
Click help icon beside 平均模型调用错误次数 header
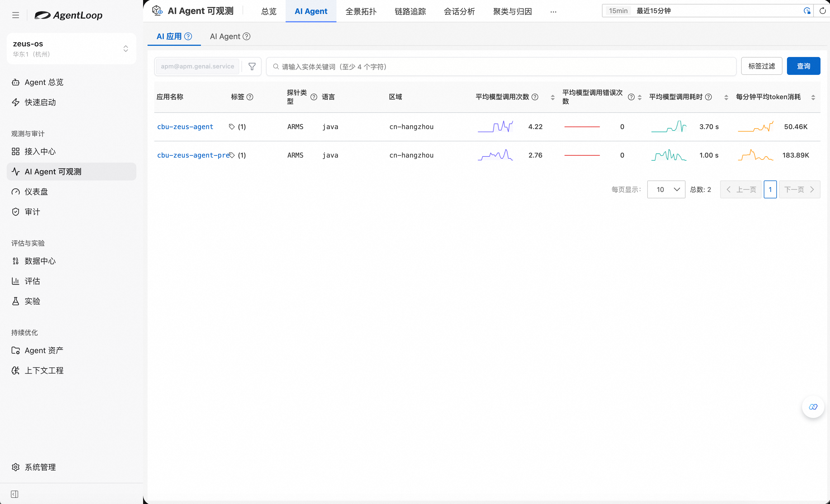[631, 97]
